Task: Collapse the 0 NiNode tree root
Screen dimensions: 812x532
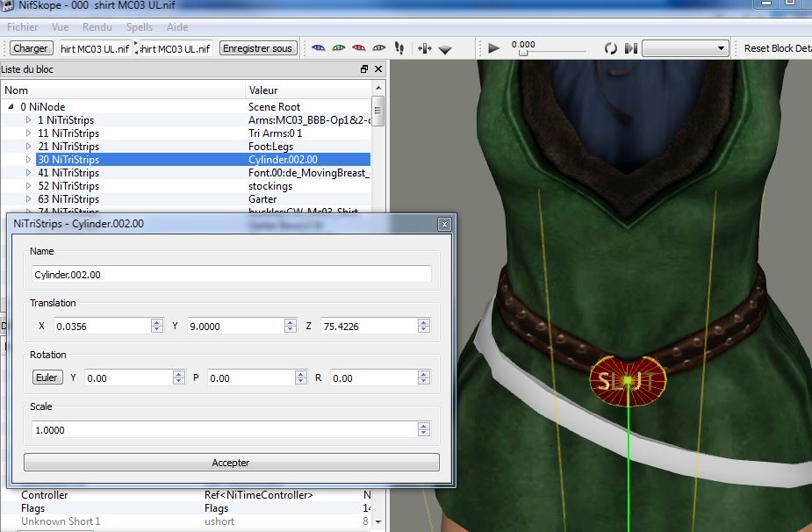Action: click(11, 107)
